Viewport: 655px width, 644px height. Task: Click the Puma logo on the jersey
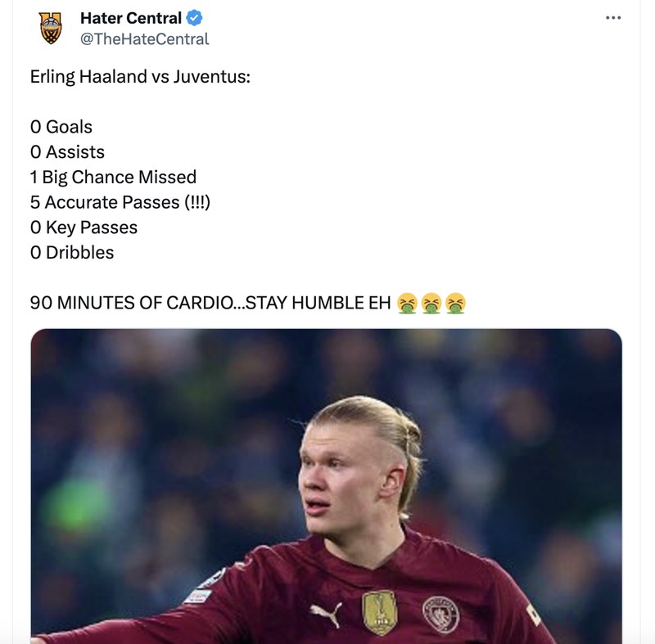click(327, 613)
